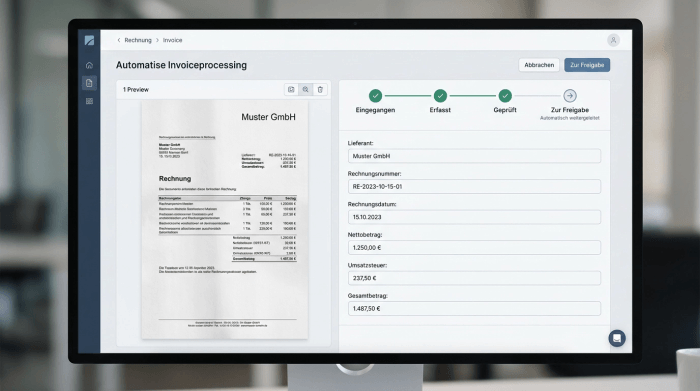Click the 'Eingegangen' step label
This screenshot has height=391, width=700.
(x=375, y=110)
